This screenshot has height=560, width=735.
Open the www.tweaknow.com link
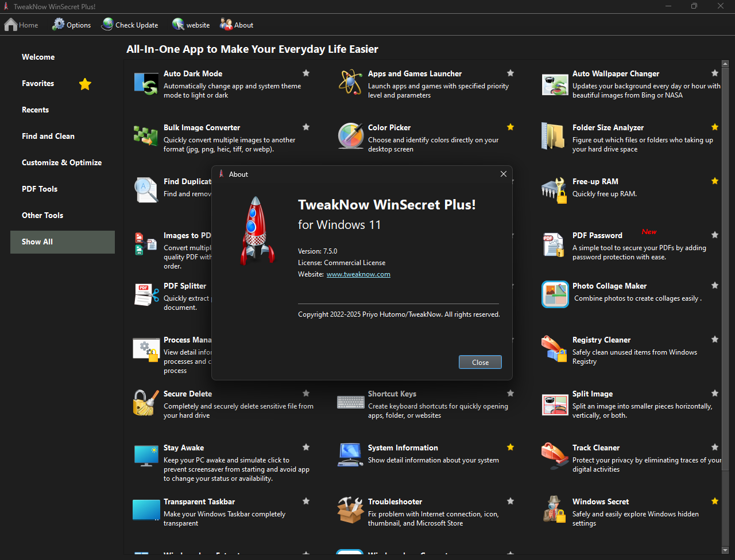(x=358, y=274)
